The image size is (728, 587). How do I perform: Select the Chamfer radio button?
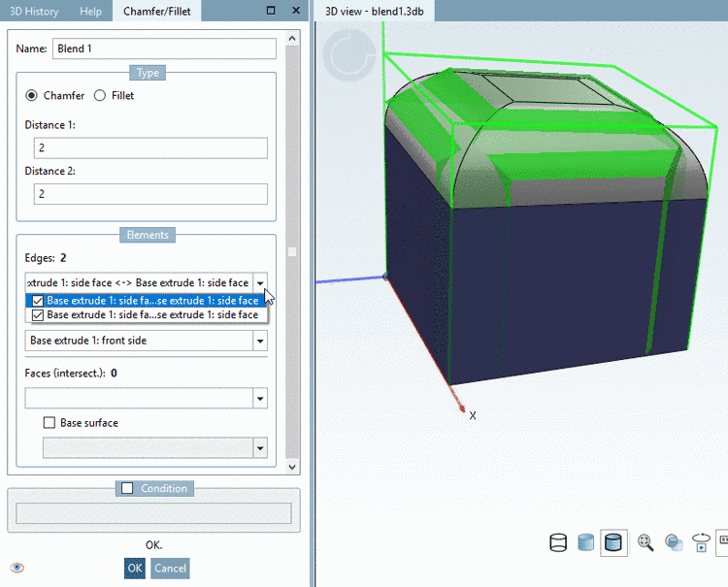(x=32, y=96)
